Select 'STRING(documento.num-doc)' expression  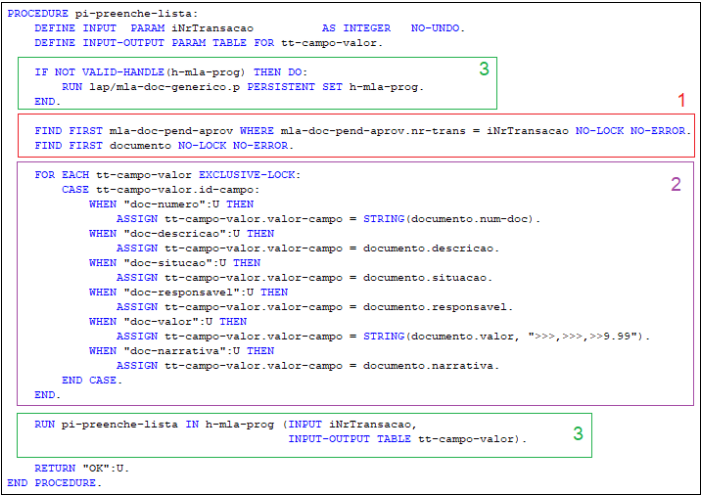[449, 219]
